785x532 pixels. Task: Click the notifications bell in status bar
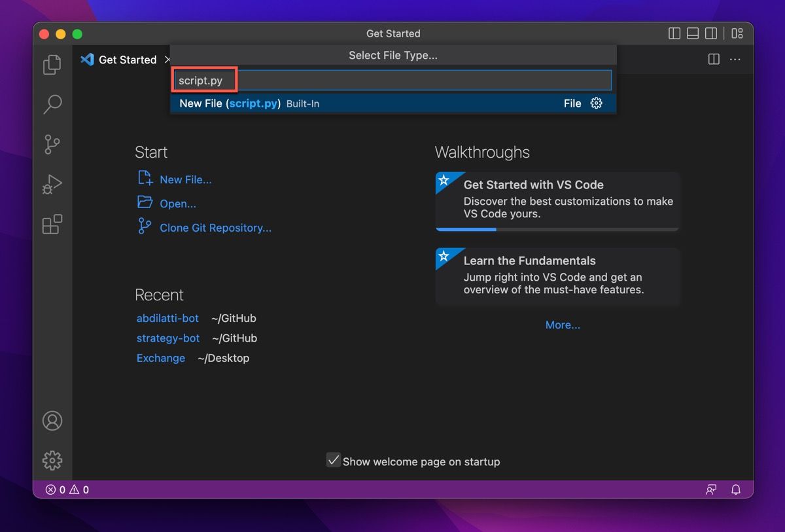pos(736,489)
